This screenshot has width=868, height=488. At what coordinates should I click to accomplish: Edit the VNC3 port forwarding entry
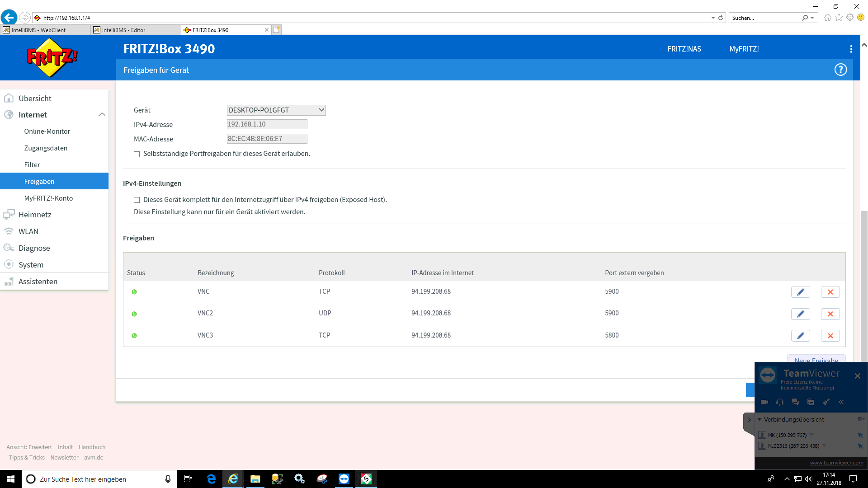click(800, 336)
